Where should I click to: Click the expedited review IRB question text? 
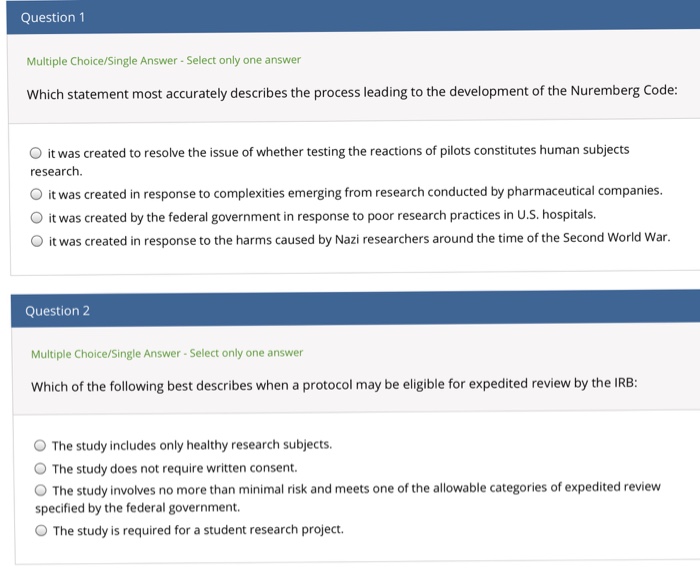click(x=334, y=384)
